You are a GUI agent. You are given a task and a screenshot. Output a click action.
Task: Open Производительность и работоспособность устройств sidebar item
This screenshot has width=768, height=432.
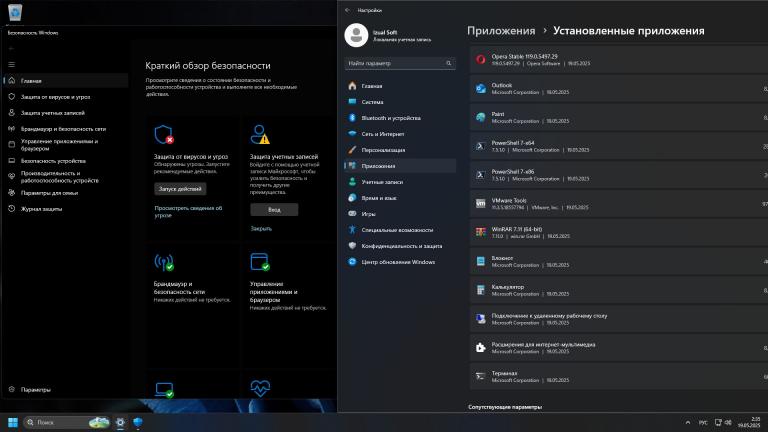pyautogui.click(x=66, y=177)
